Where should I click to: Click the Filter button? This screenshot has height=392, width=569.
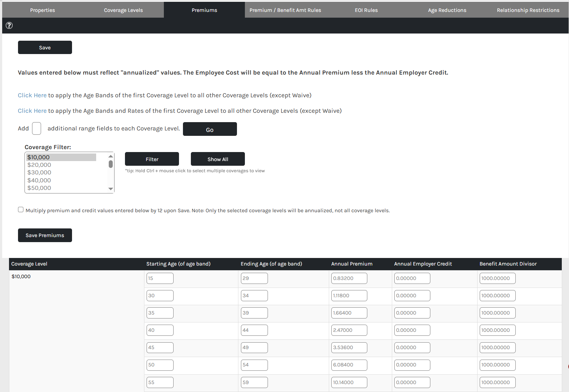point(152,159)
